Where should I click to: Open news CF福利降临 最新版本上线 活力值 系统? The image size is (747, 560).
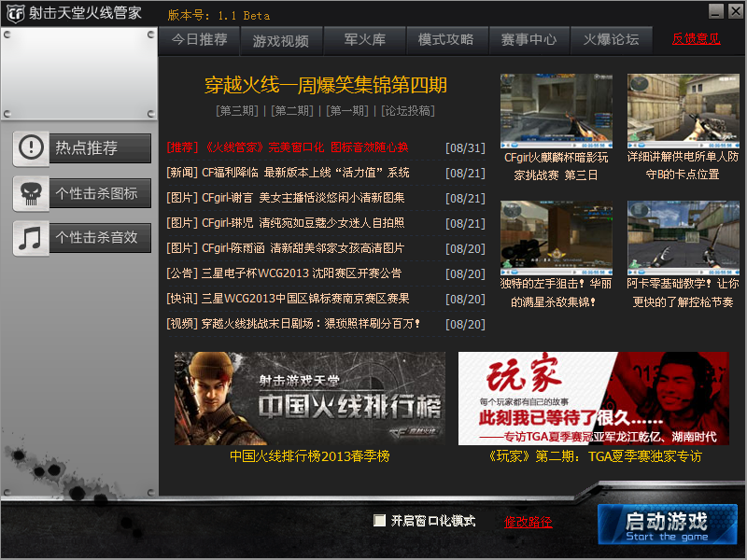pyautogui.click(x=288, y=173)
